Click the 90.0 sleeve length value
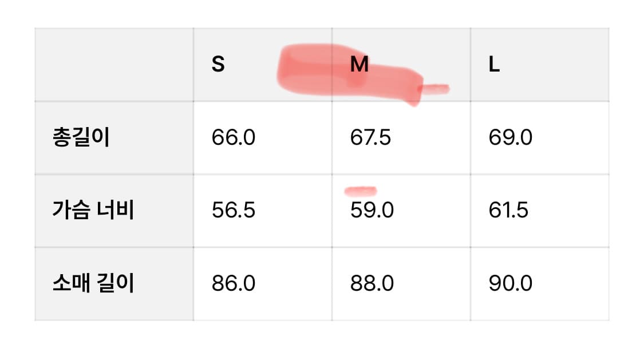 tap(510, 283)
